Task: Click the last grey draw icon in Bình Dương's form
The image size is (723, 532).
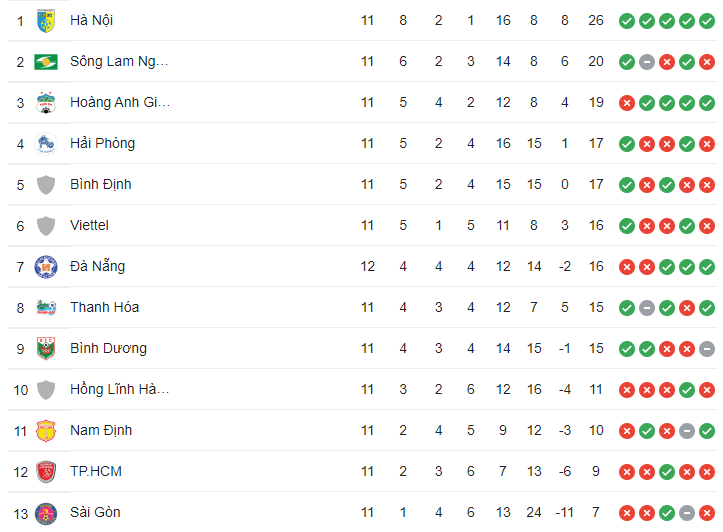Action: click(707, 349)
